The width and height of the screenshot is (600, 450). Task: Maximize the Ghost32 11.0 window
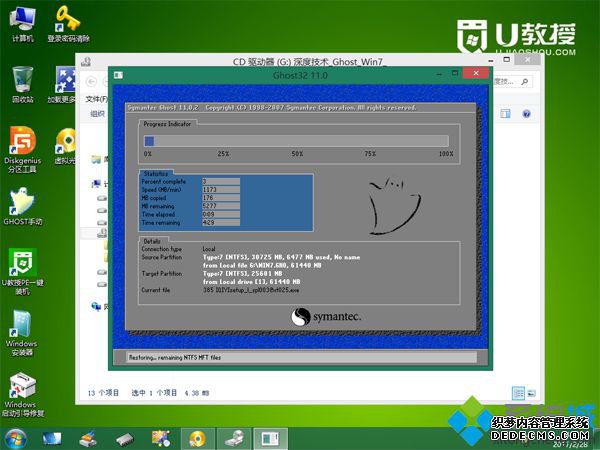click(455, 73)
